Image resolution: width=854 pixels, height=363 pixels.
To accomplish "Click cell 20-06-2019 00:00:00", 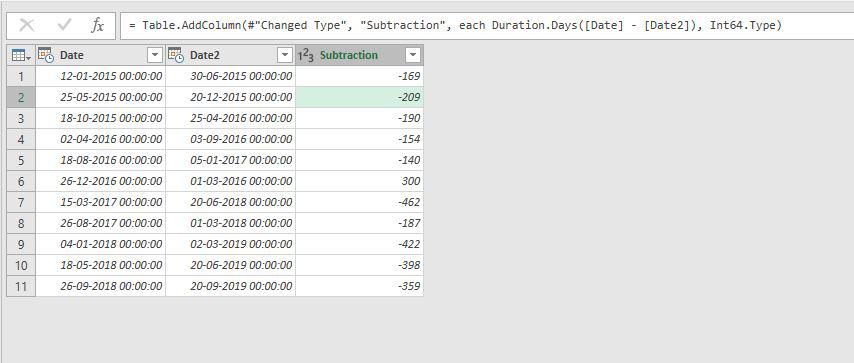I will (x=230, y=265).
